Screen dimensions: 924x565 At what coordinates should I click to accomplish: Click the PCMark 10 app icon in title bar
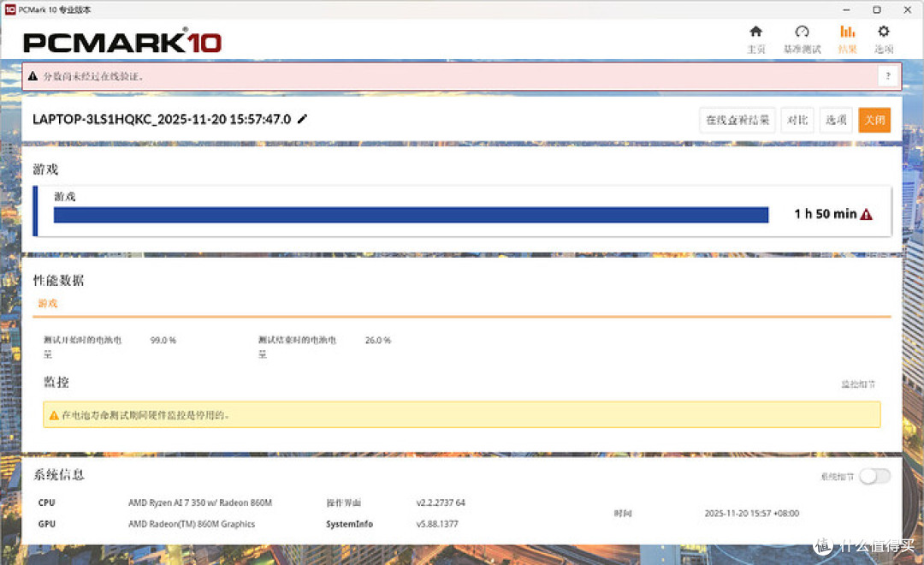(10, 9)
